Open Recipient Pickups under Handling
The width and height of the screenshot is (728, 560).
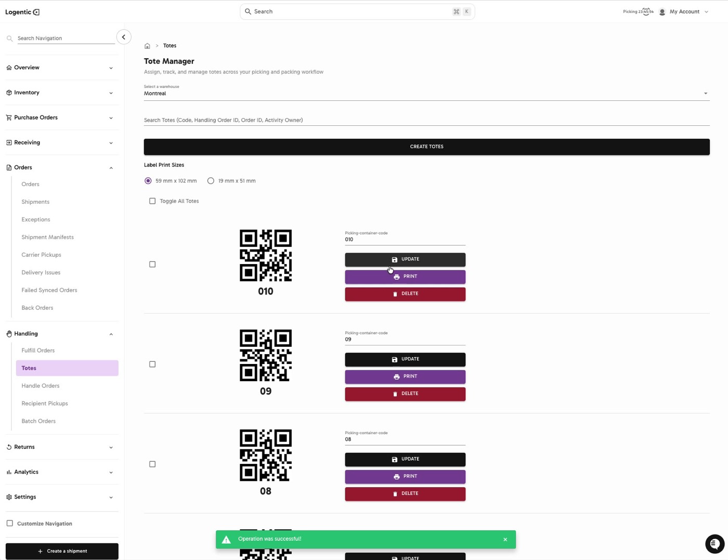[45, 403]
